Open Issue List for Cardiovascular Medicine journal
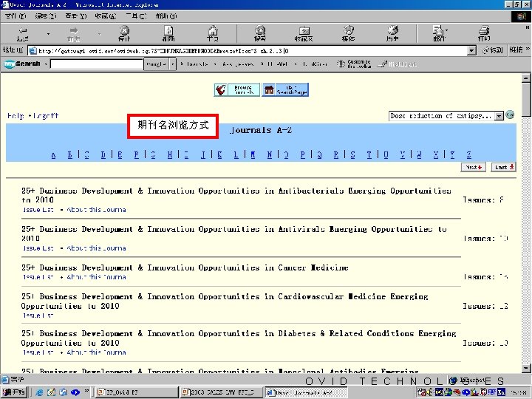Viewport: 532px width, 399px height. coord(38,316)
